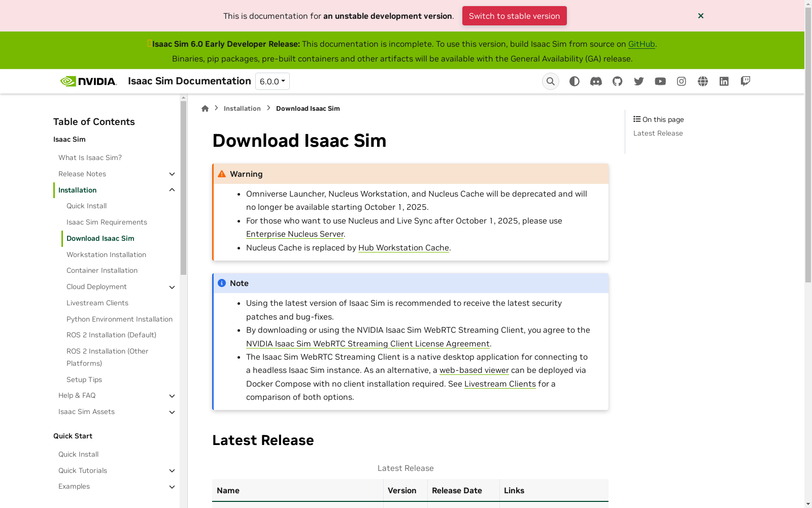Click the page scrollbar up arrow
The height and width of the screenshot is (508, 812).
tap(808, 4)
